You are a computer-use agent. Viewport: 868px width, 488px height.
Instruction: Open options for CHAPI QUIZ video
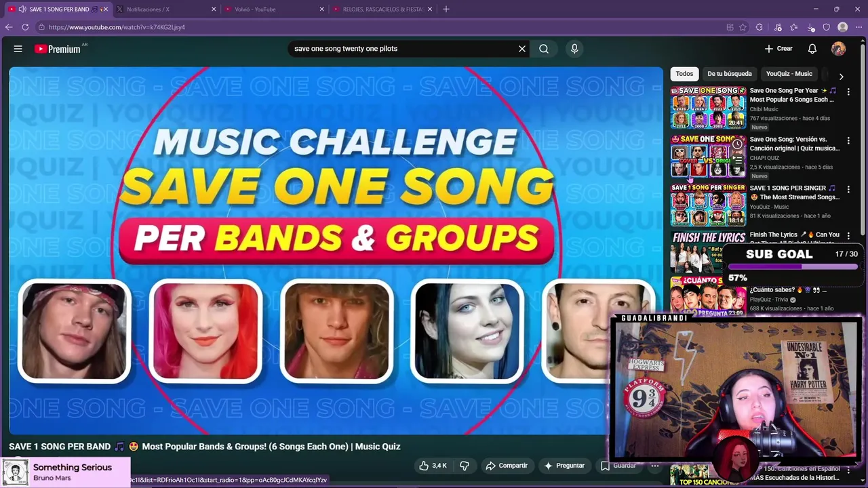pyautogui.click(x=848, y=140)
